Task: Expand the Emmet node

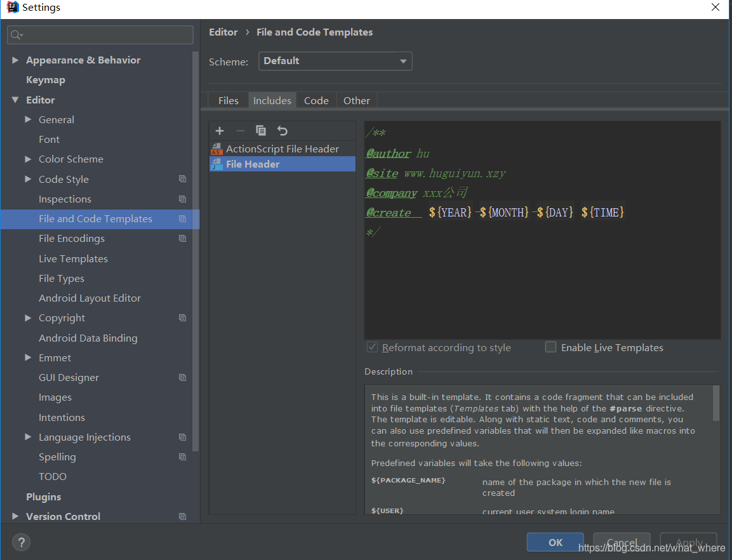Action: 28,357
